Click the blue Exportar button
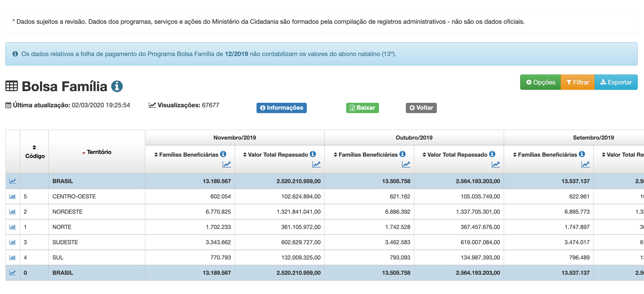644x294 pixels. coord(616,82)
